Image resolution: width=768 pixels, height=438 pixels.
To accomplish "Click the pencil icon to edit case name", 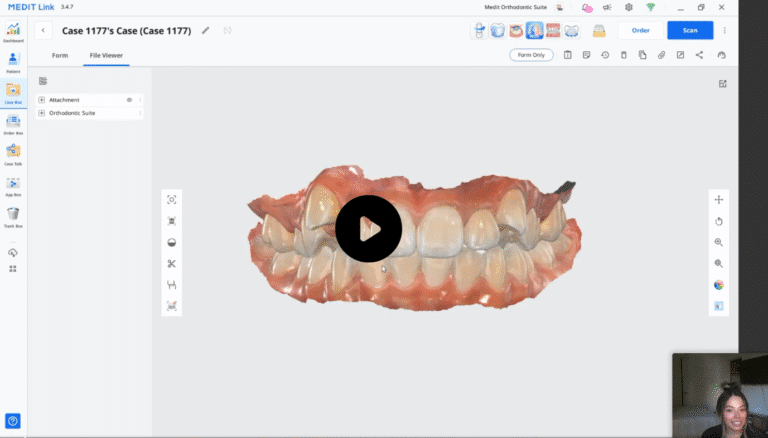I will (x=206, y=30).
